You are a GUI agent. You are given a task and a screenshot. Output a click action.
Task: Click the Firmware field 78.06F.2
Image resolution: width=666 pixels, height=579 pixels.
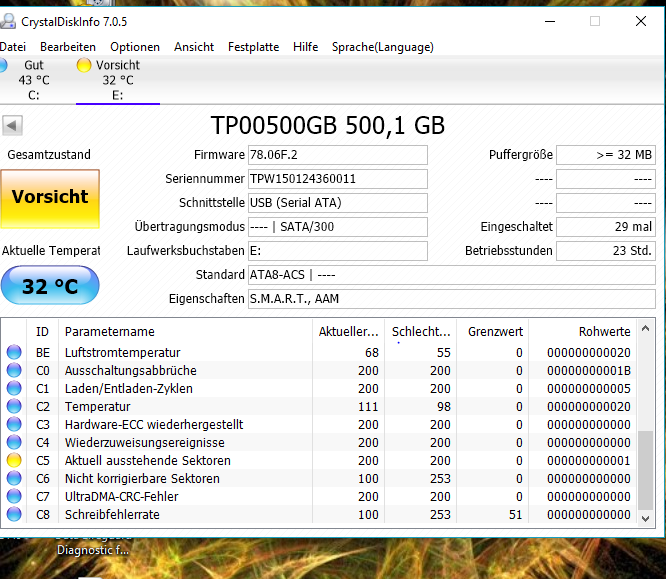pos(338,155)
